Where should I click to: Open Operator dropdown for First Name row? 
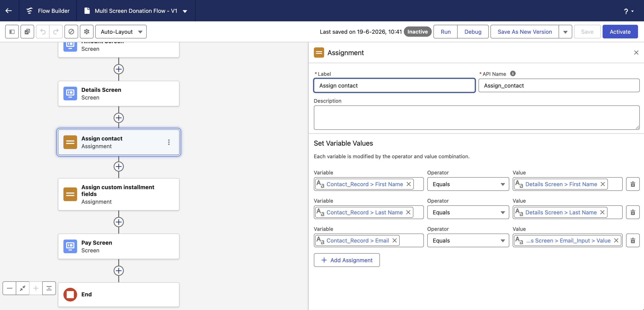coord(468,184)
